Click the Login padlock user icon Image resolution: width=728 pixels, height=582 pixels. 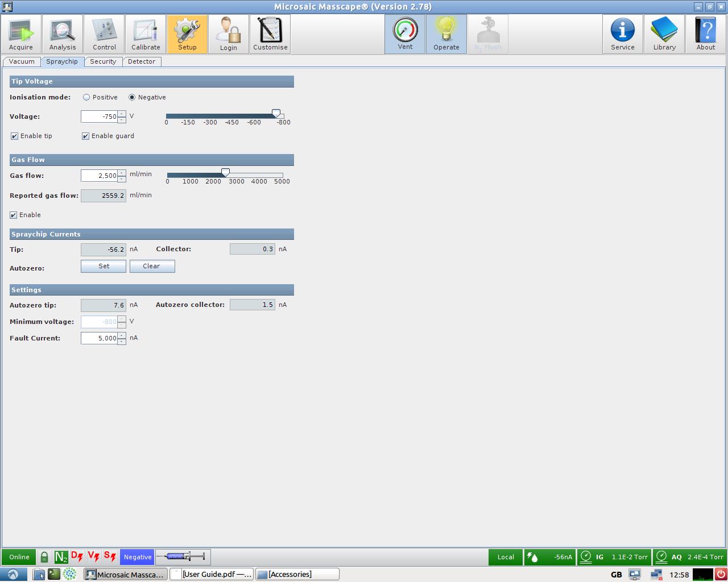tap(229, 34)
